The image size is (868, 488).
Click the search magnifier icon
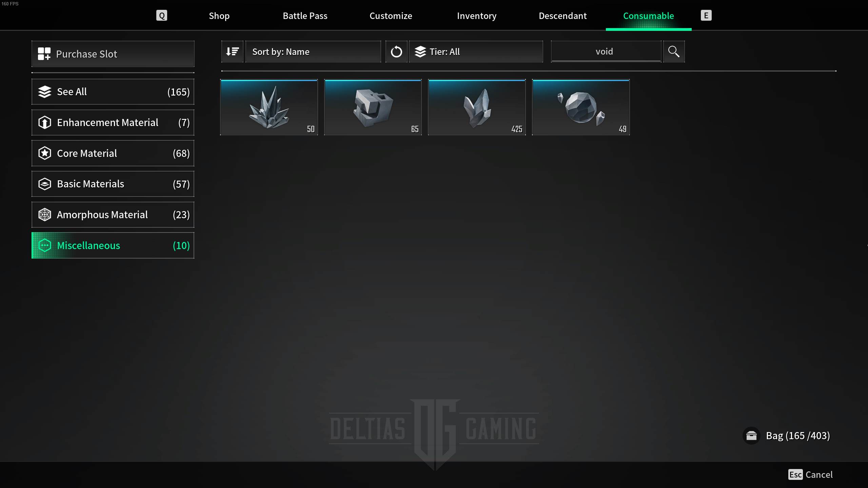[674, 51]
